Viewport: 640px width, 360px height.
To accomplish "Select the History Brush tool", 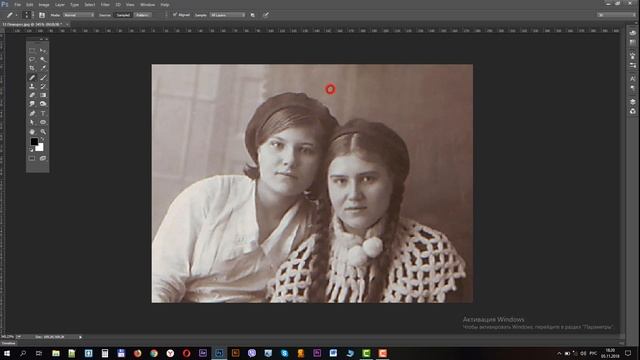I will click(x=43, y=86).
